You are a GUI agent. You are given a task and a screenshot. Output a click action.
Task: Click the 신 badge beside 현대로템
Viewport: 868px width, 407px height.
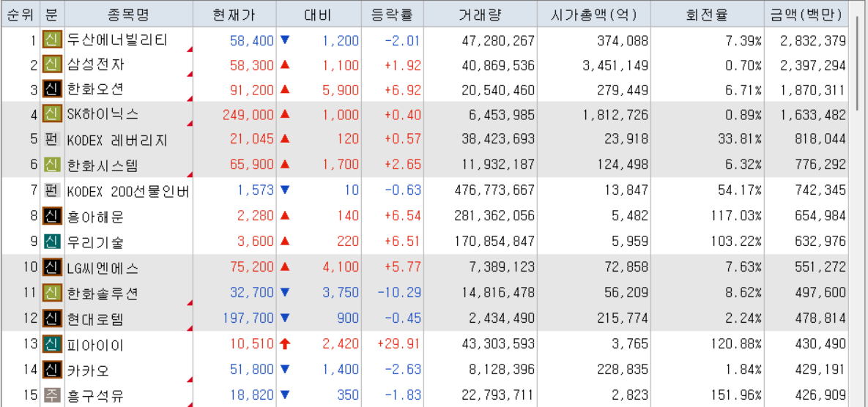point(52,318)
